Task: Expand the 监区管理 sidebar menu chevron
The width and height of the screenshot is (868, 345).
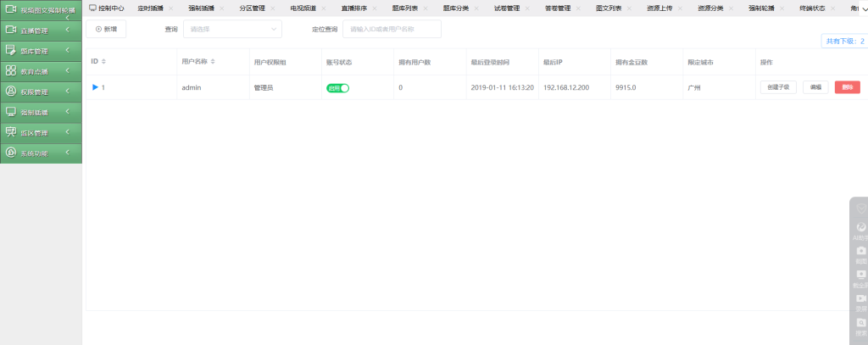Action: coord(67,132)
